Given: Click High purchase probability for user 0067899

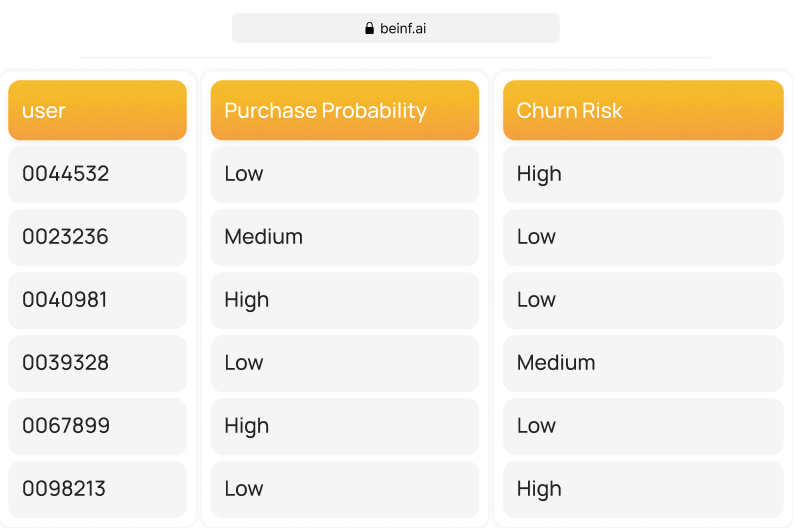Looking at the screenshot, I should click(x=345, y=426).
